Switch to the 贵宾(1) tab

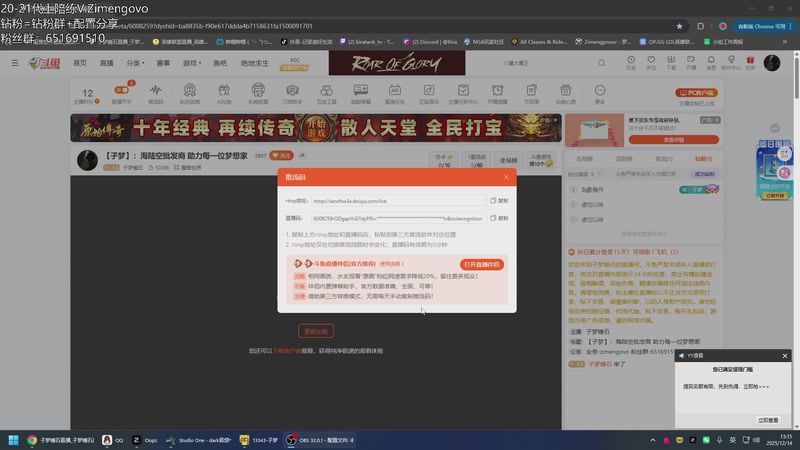click(664, 159)
